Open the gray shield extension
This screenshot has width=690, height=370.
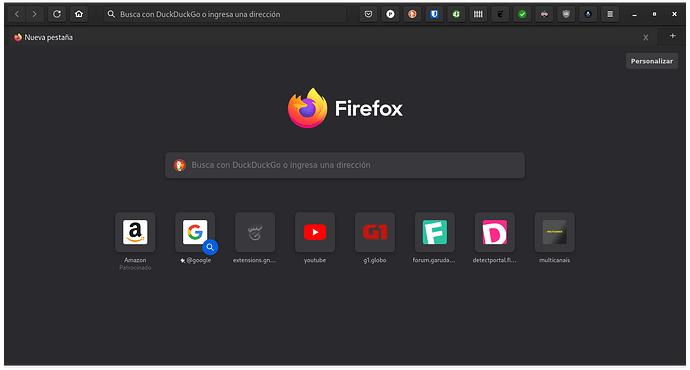pyautogui.click(x=566, y=14)
